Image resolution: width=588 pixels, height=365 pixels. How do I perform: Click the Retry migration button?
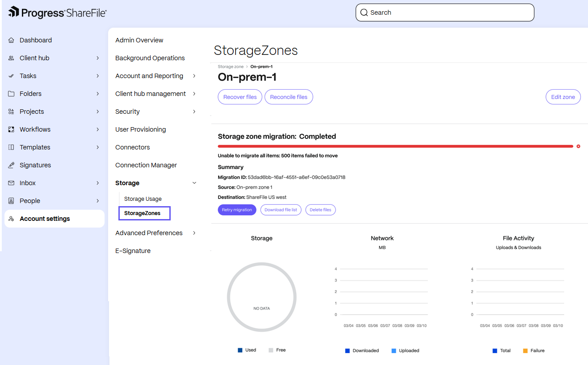(237, 210)
